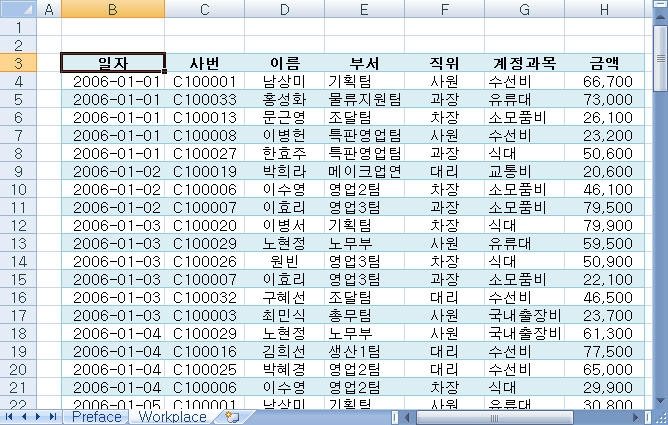Click the vertical scrollbar thumb

[x=660, y=58]
